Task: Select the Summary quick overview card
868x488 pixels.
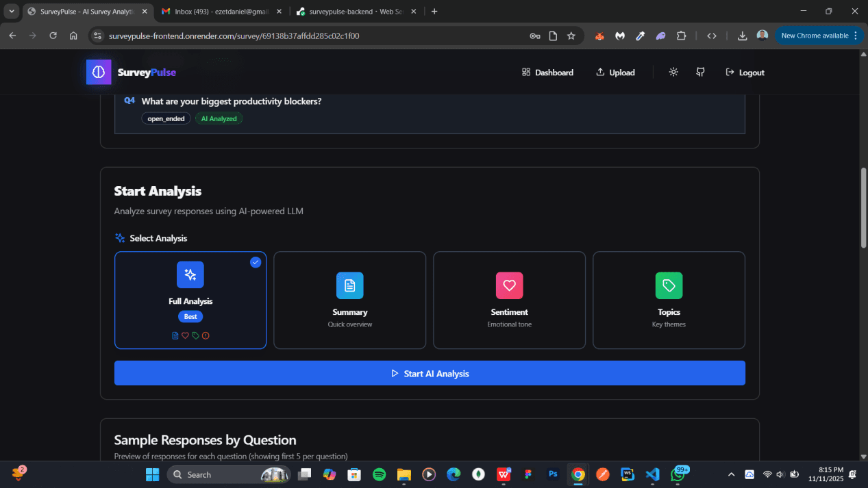Action: 350,300
